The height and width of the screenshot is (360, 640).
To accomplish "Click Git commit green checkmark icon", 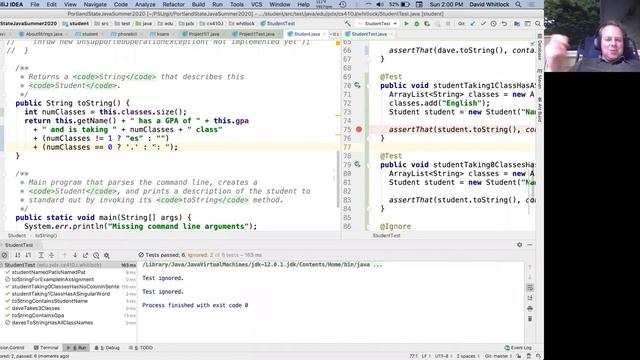I will tap(483, 24).
